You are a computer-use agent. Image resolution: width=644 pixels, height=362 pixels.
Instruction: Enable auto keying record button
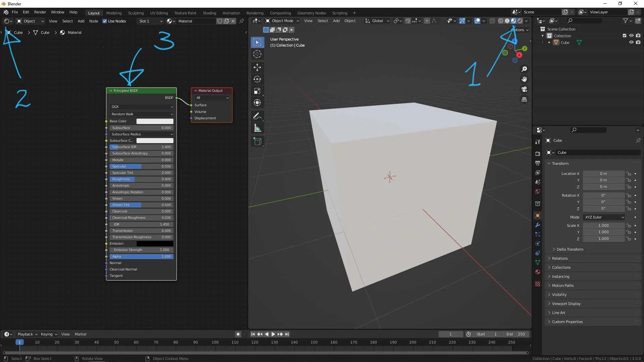tap(238, 334)
